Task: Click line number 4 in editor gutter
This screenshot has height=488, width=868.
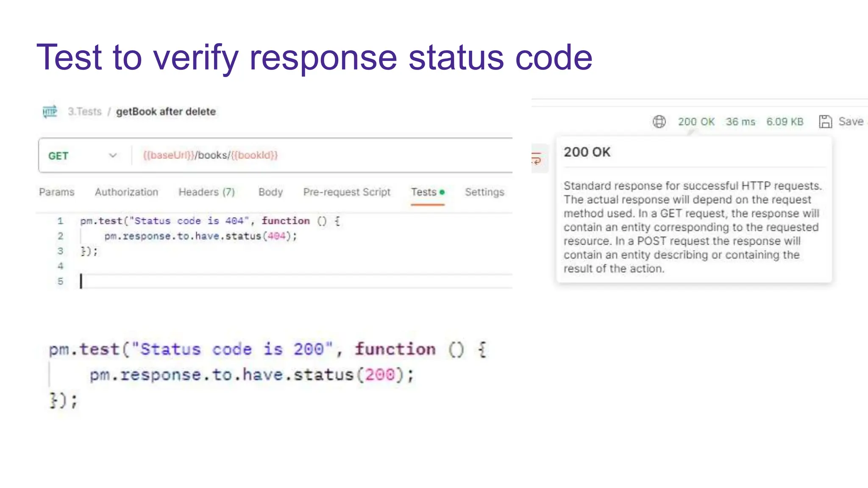Action: (x=60, y=266)
